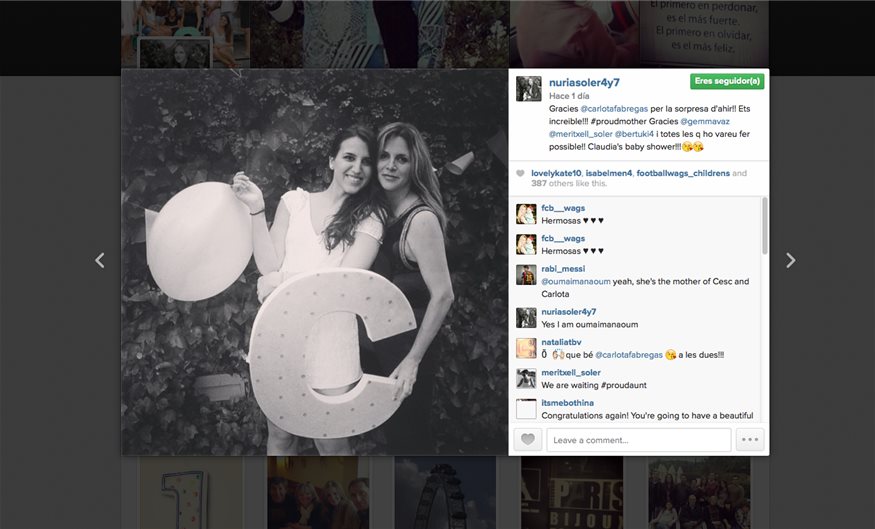Viewport: 875px width, 529px height.
Task: Click nataliatbv comment avatar
Action: [x=526, y=348]
